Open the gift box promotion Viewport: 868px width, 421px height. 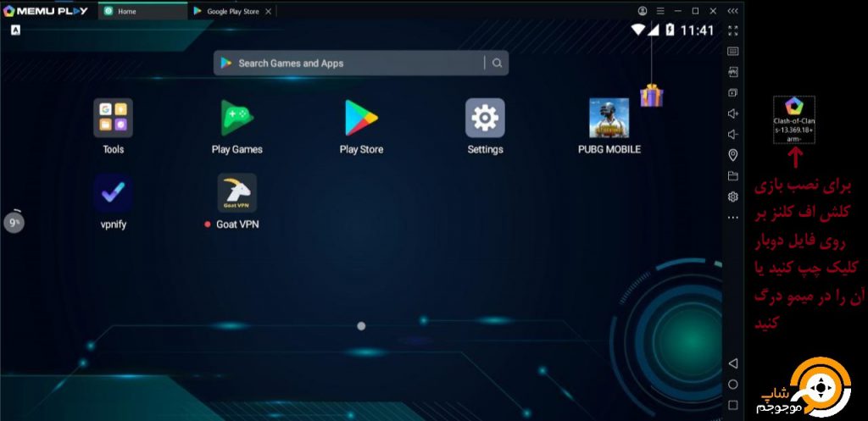[652, 95]
